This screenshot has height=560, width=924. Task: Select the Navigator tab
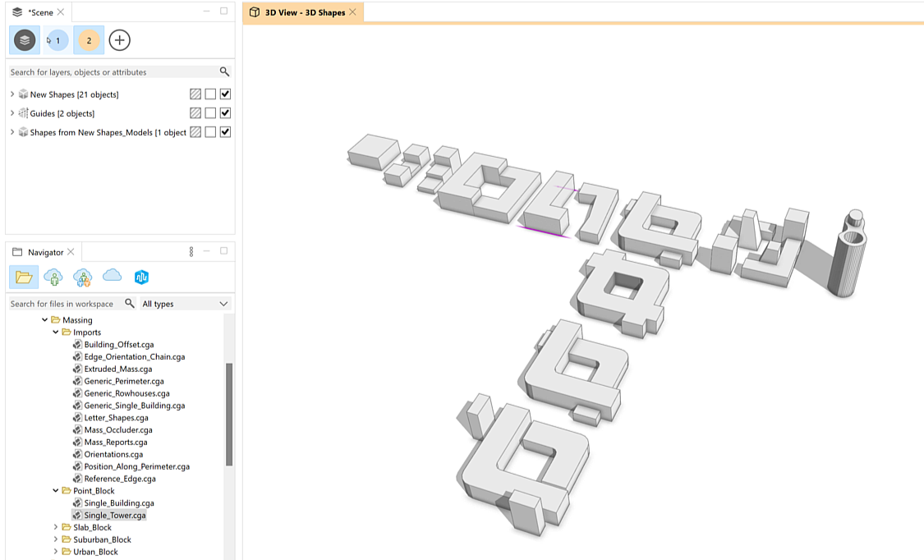coord(45,252)
